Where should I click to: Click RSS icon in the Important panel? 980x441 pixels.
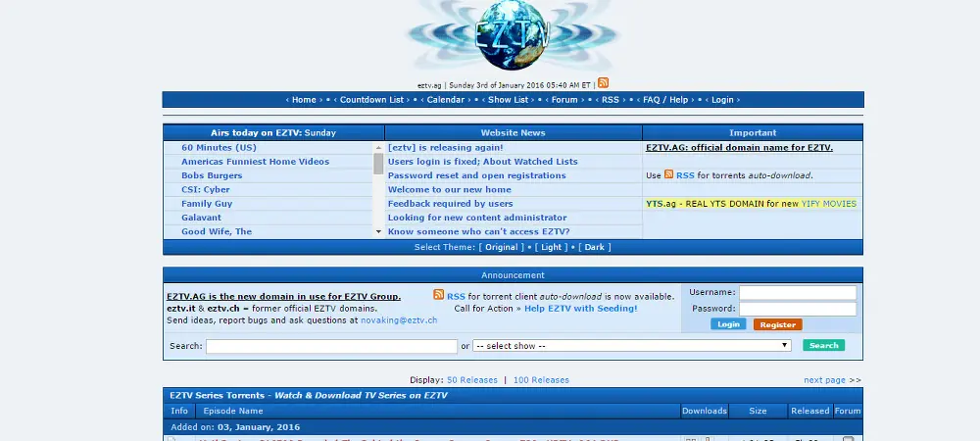[668, 174]
